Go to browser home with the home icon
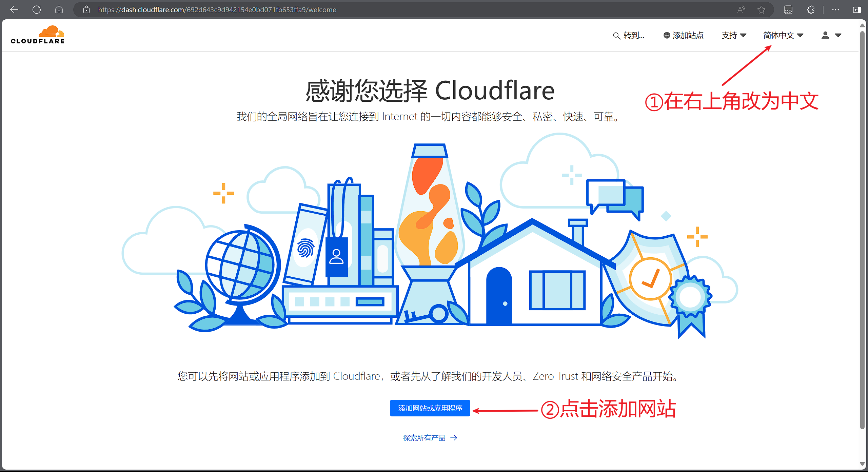 (x=59, y=9)
